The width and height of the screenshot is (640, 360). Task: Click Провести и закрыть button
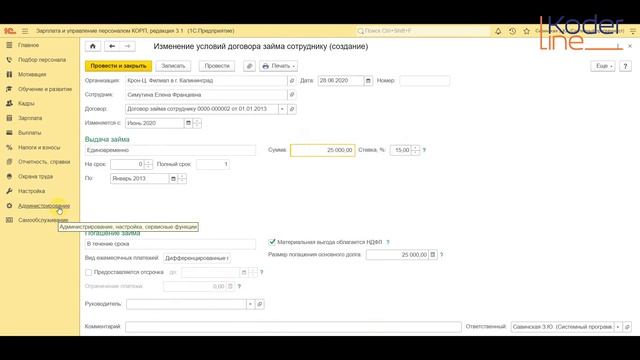(118, 66)
